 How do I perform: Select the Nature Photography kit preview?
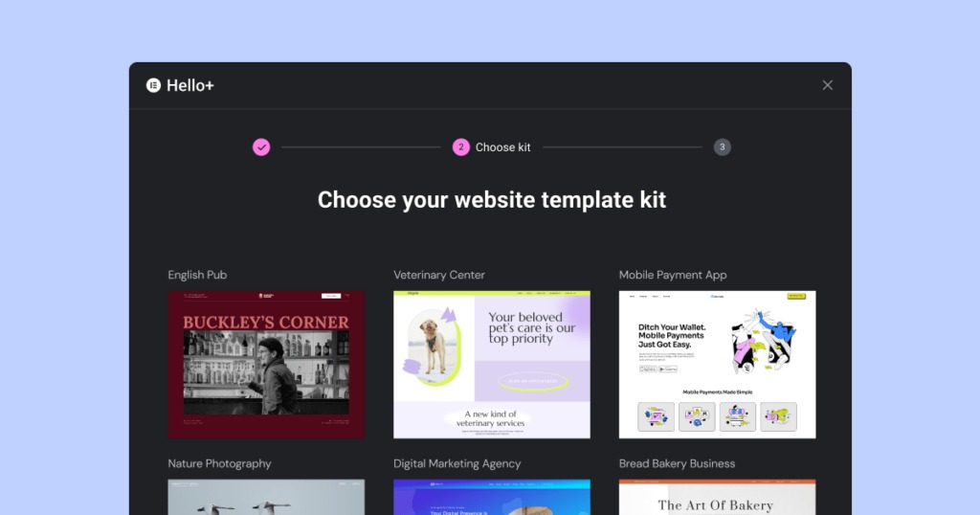(x=266, y=498)
